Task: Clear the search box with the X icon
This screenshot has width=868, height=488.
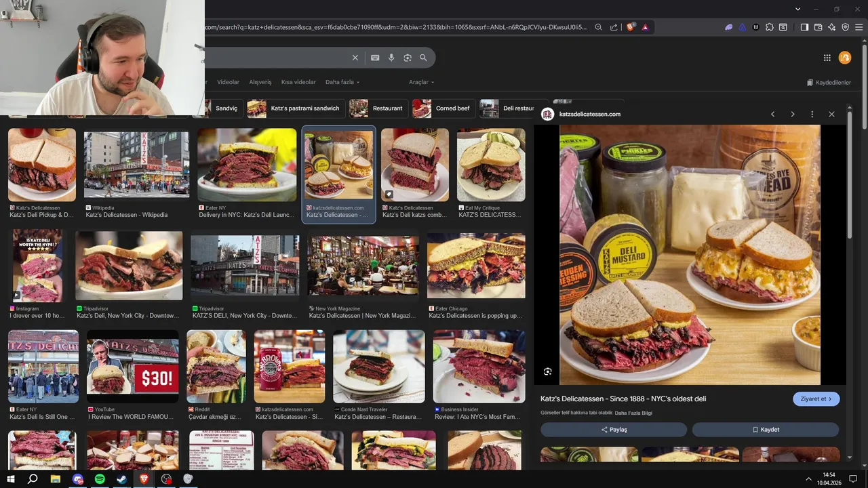Action: [355, 58]
